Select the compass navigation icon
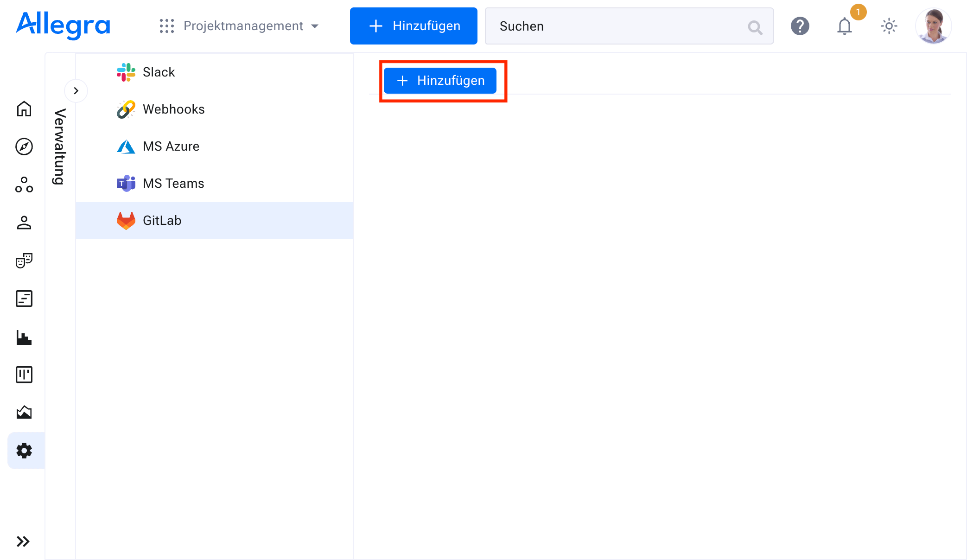The height and width of the screenshot is (560, 967). click(x=24, y=146)
